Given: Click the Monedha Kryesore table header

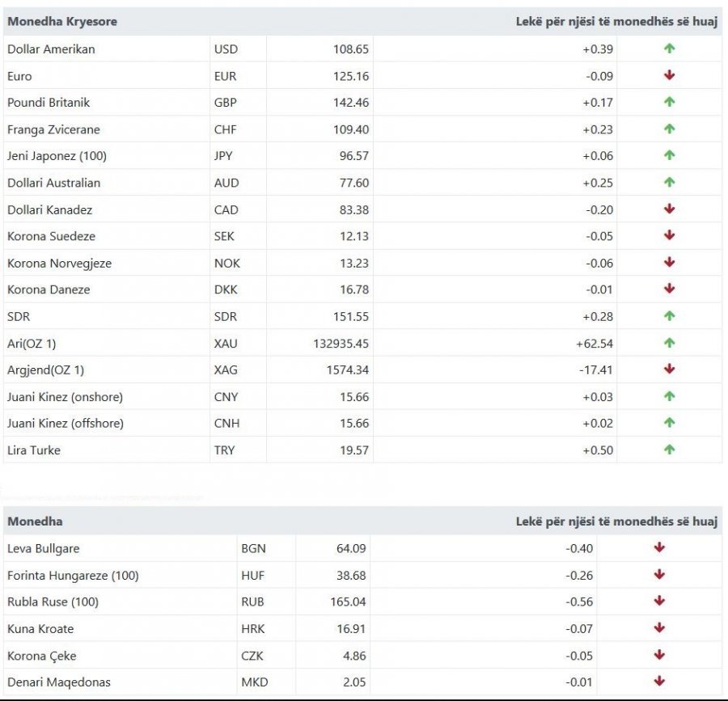Looking at the screenshot, I should [62, 22].
